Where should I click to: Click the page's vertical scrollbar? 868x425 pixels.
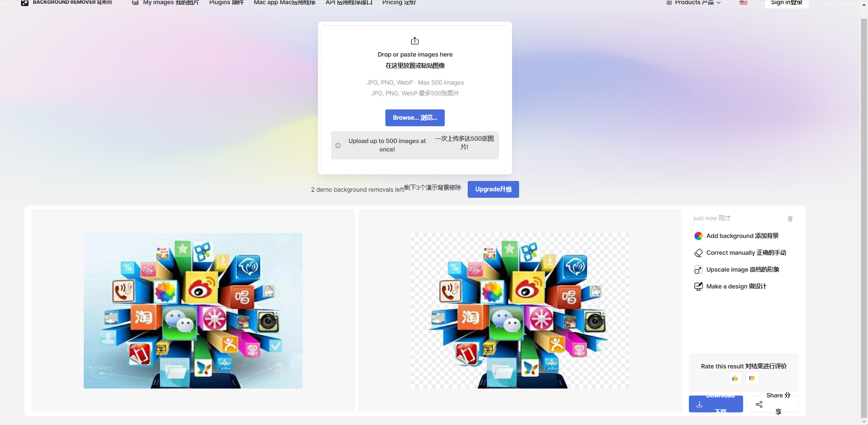pos(864,217)
